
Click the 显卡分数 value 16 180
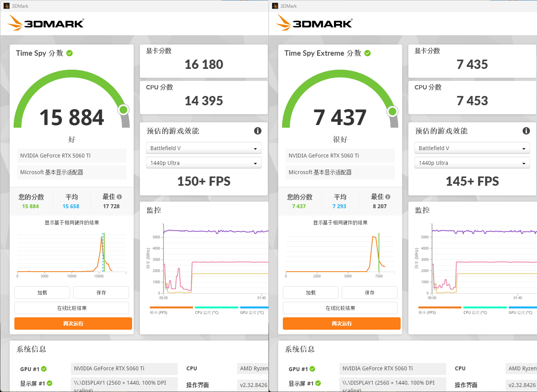tap(204, 64)
